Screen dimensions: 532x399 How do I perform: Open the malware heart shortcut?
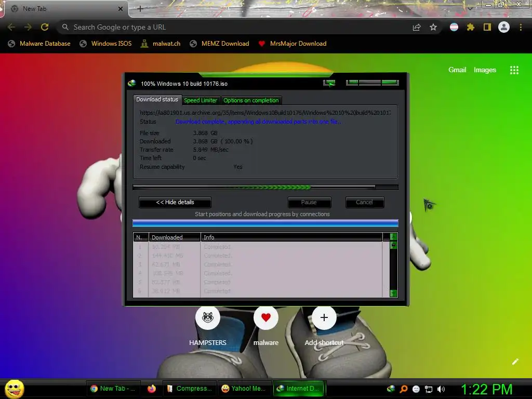click(266, 317)
